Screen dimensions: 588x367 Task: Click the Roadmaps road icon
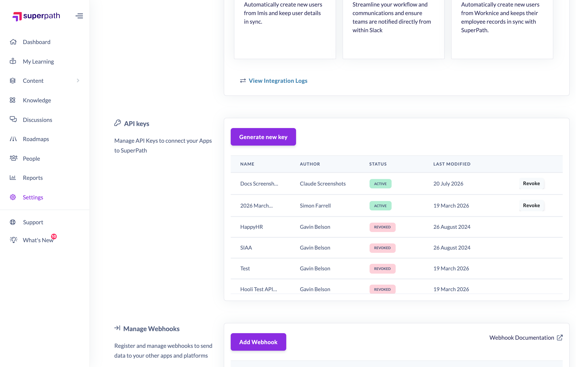(x=13, y=139)
